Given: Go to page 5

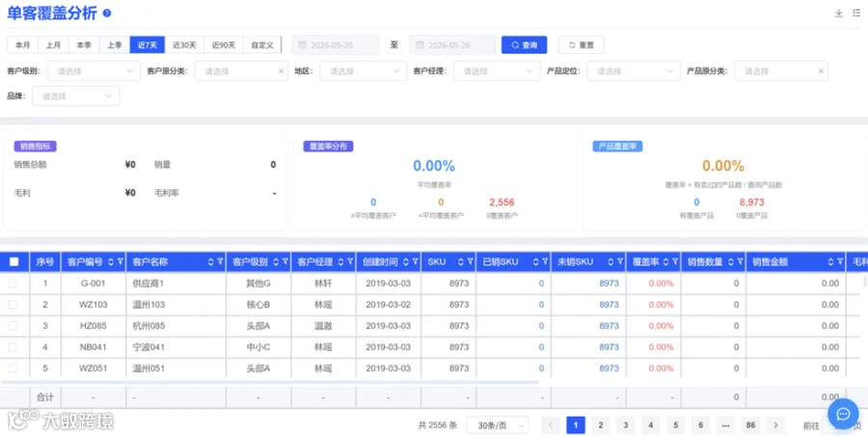Looking at the screenshot, I should (x=675, y=425).
